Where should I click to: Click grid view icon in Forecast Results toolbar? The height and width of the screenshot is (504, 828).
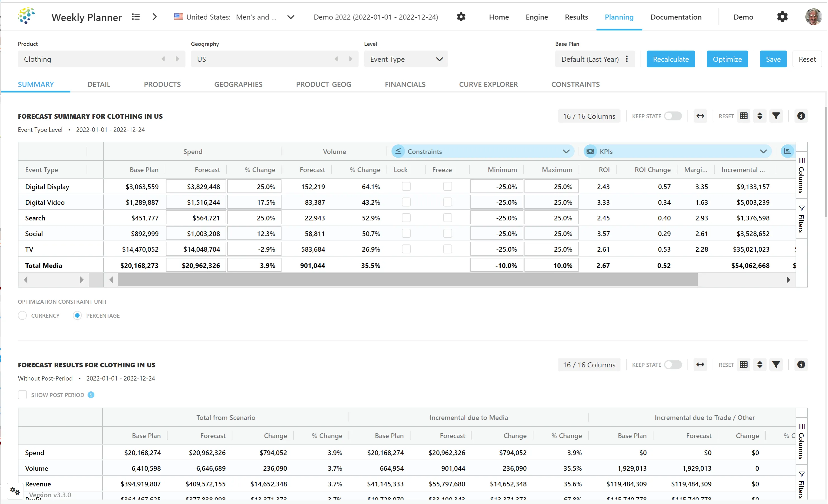pos(744,365)
